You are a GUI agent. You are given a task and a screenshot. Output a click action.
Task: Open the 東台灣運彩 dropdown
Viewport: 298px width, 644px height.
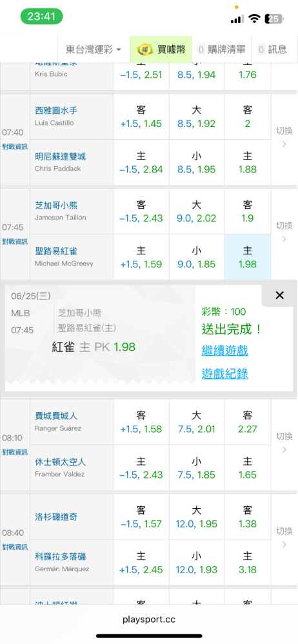[94, 50]
